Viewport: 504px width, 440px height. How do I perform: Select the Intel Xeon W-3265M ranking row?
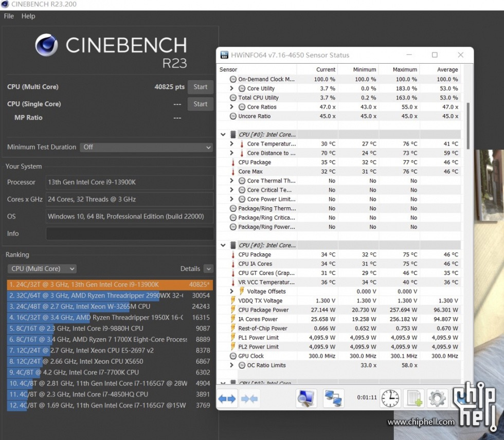(x=110, y=306)
